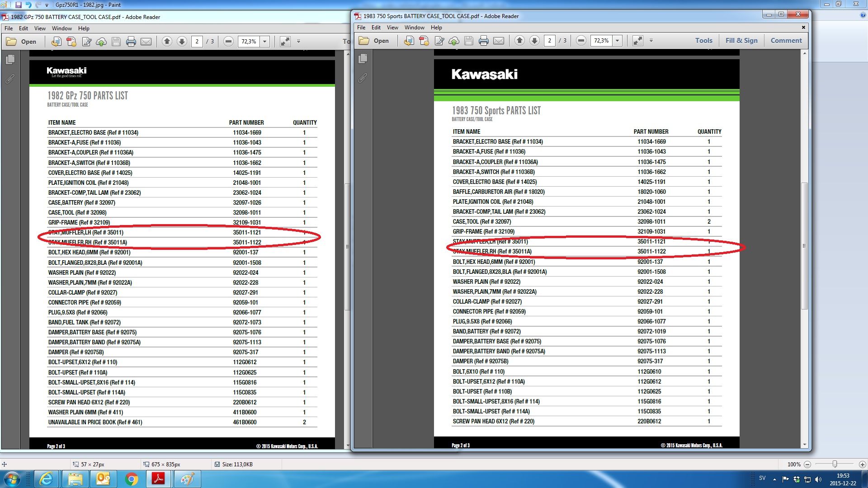This screenshot has width=868, height=488.
Task: Open Paint's Customize Quick Access Toolbar dropdown
Action: [x=47, y=5]
